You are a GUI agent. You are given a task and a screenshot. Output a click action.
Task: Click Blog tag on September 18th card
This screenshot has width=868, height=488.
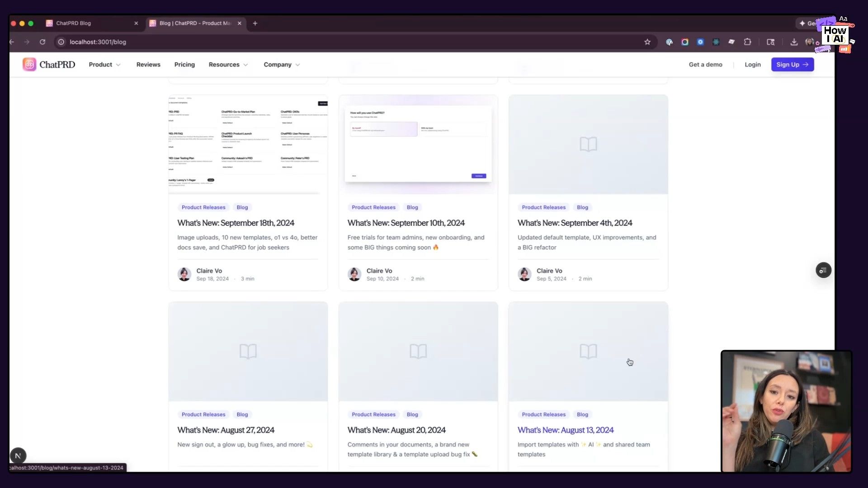(x=242, y=207)
